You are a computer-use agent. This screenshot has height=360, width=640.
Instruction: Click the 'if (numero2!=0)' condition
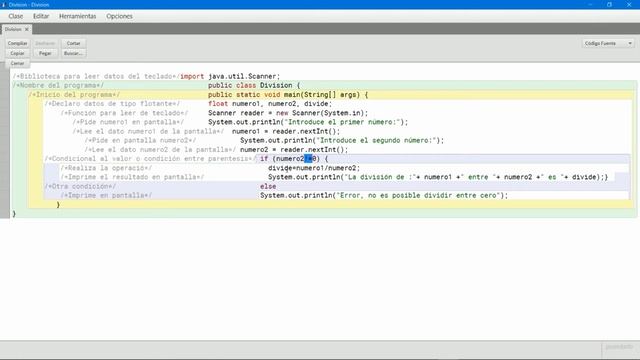(294, 159)
